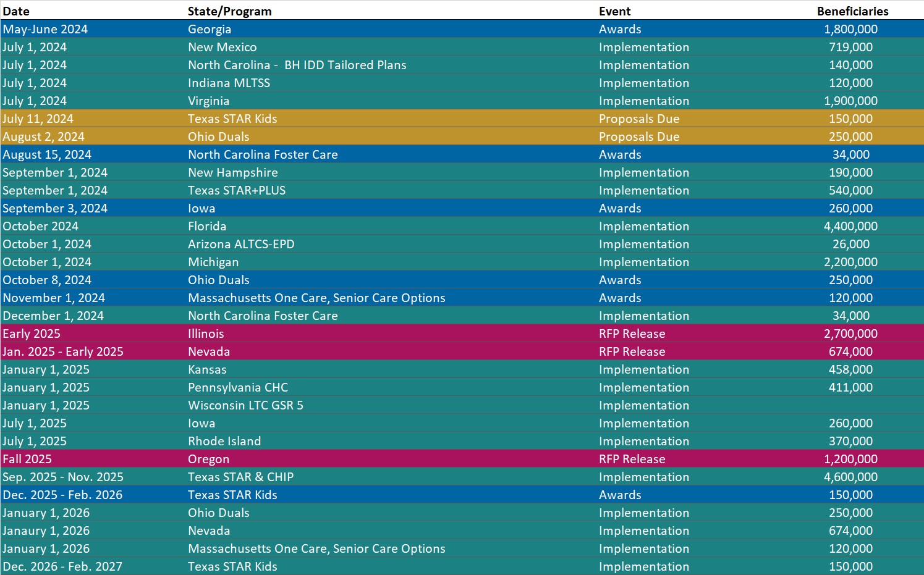Click the 2,700,000 beneficiaries value

850,334
